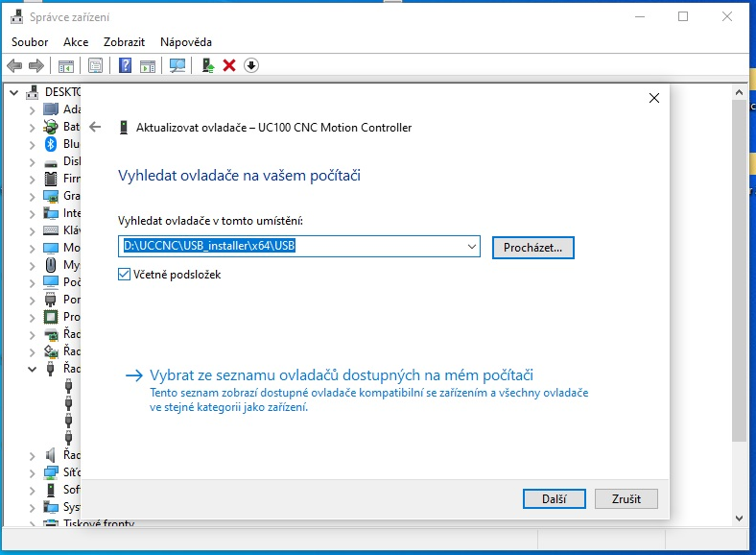
Task: Select the processor icon beside 'Pro'
Action: (x=51, y=317)
